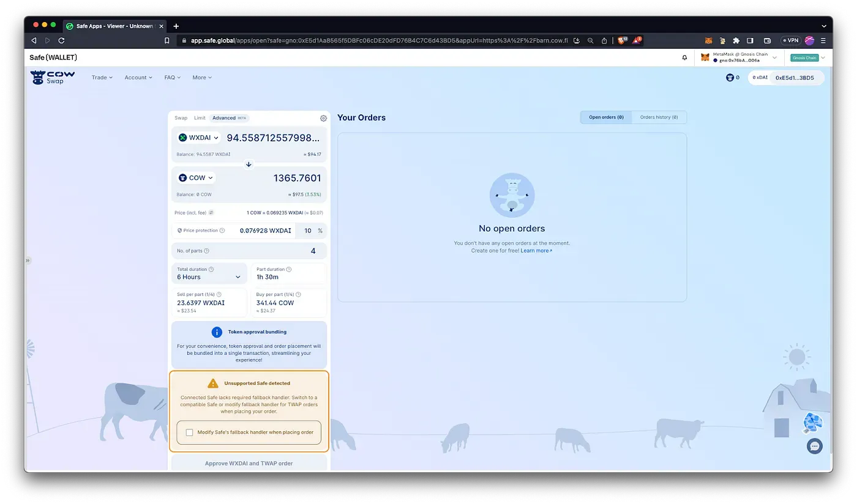Open the Price protection help tooltip
The height and width of the screenshot is (504, 857).
click(222, 231)
